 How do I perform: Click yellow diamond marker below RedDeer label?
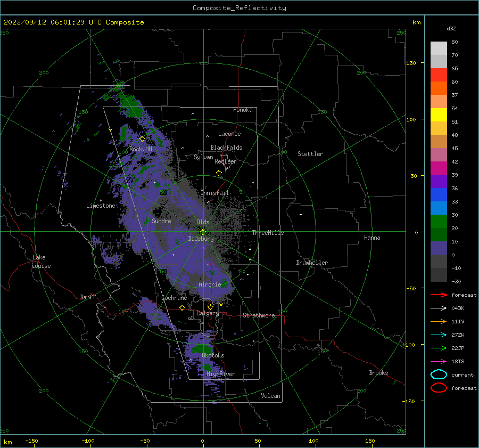click(x=219, y=173)
